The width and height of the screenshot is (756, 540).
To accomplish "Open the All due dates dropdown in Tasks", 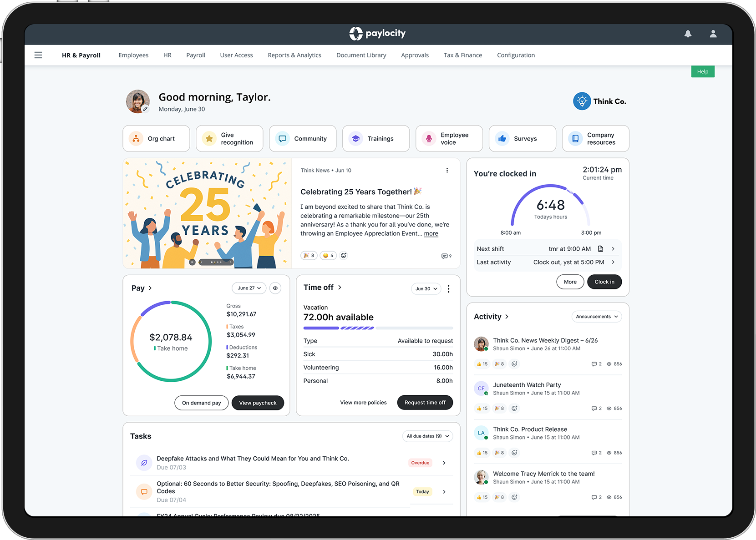I will [x=427, y=436].
